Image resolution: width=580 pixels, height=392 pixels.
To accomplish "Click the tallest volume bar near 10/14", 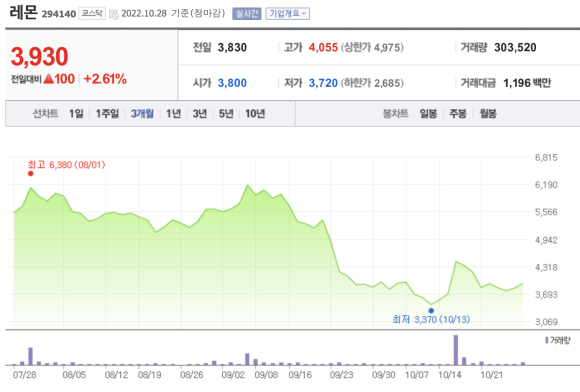I will [456, 350].
